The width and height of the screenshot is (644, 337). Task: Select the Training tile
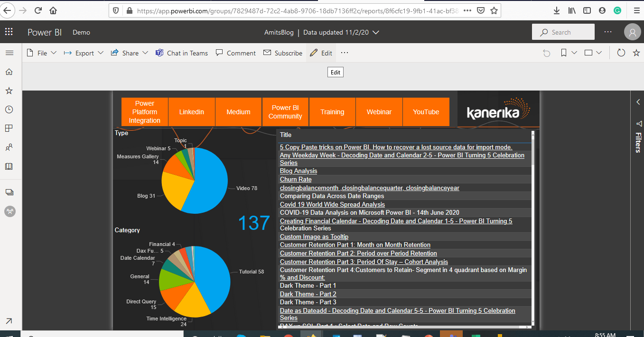[332, 112]
